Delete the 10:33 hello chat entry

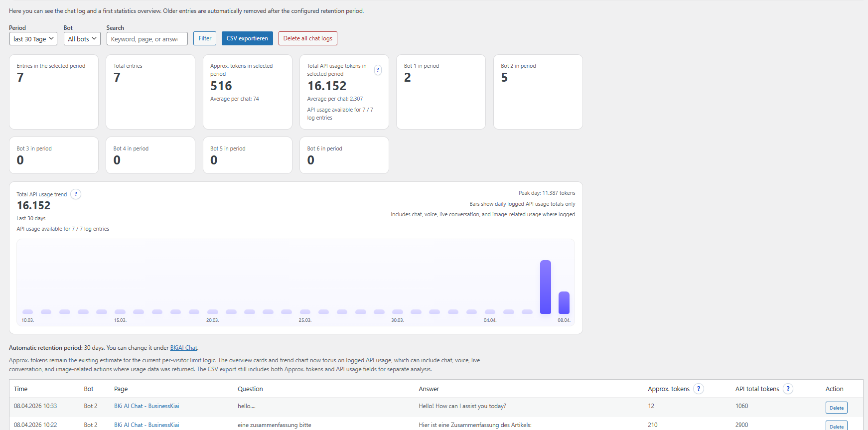[x=836, y=408]
